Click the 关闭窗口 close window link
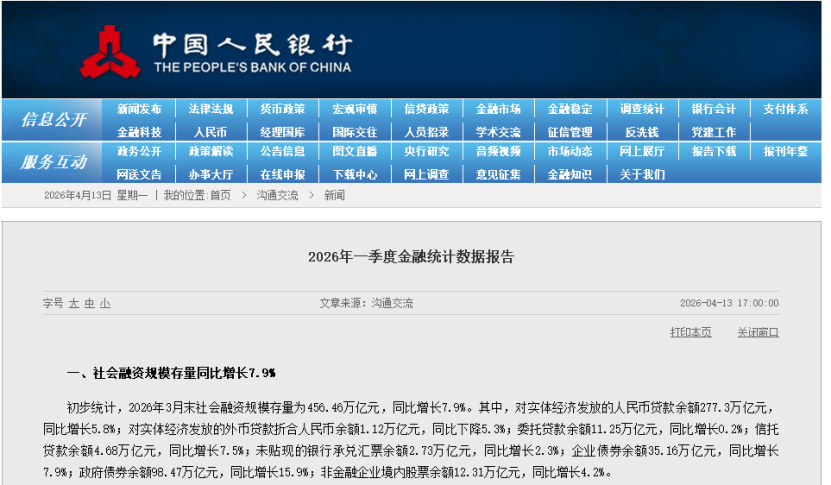The image size is (831, 485). coord(757,332)
